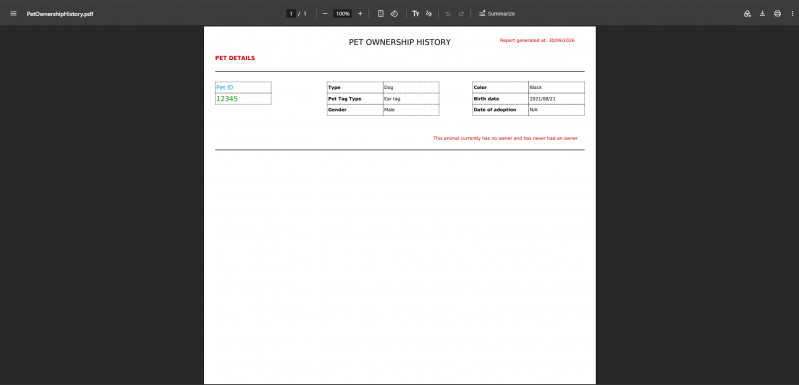
Task: Click the Pet ID label cell
Action: 243,88
